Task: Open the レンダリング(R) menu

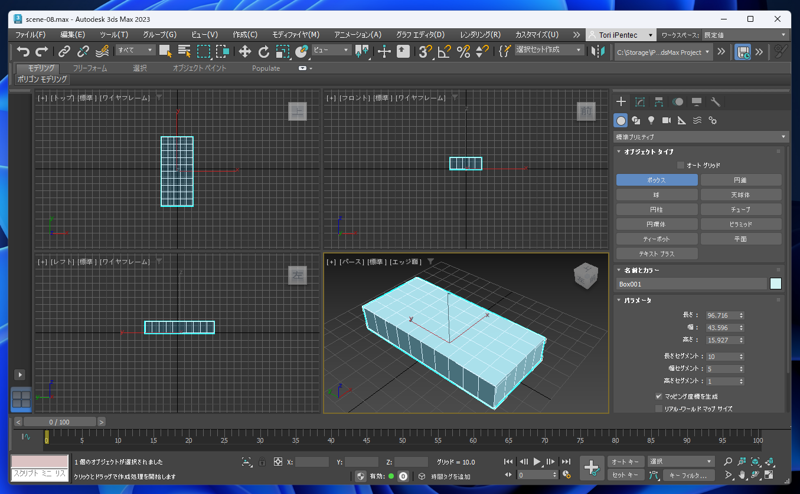Action: point(480,35)
